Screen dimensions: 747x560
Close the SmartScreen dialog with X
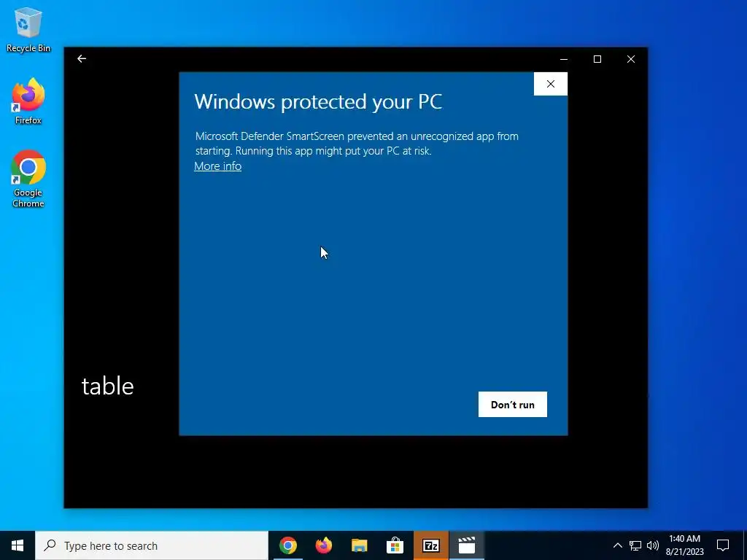point(550,84)
